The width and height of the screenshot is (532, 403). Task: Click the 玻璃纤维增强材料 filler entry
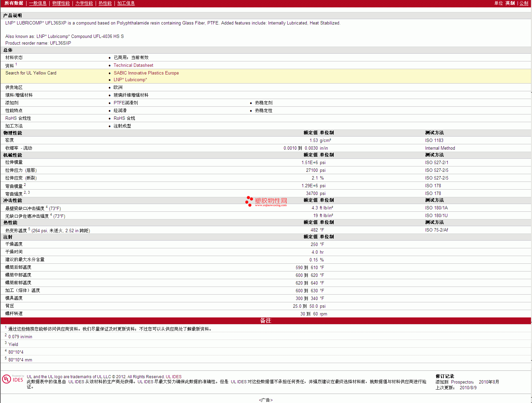click(131, 95)
